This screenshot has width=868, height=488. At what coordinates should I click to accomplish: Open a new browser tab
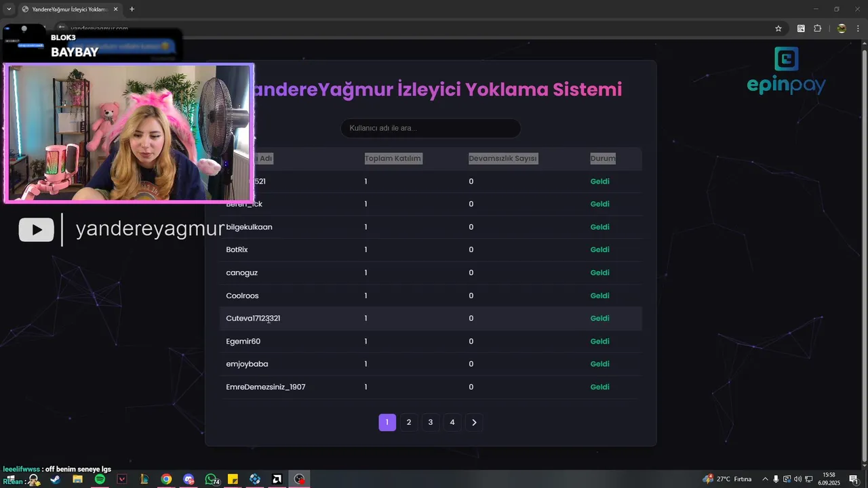click(132, 9)
